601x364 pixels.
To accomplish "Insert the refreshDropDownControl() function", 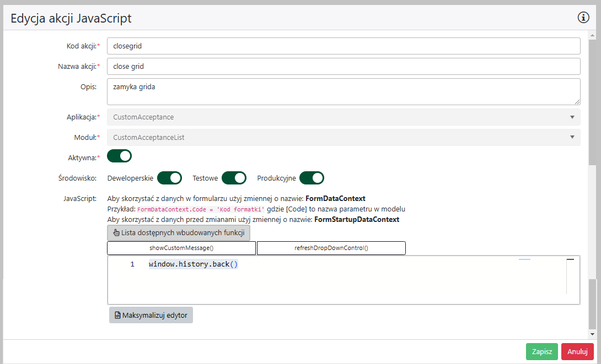I will click(x=331, y=248).
